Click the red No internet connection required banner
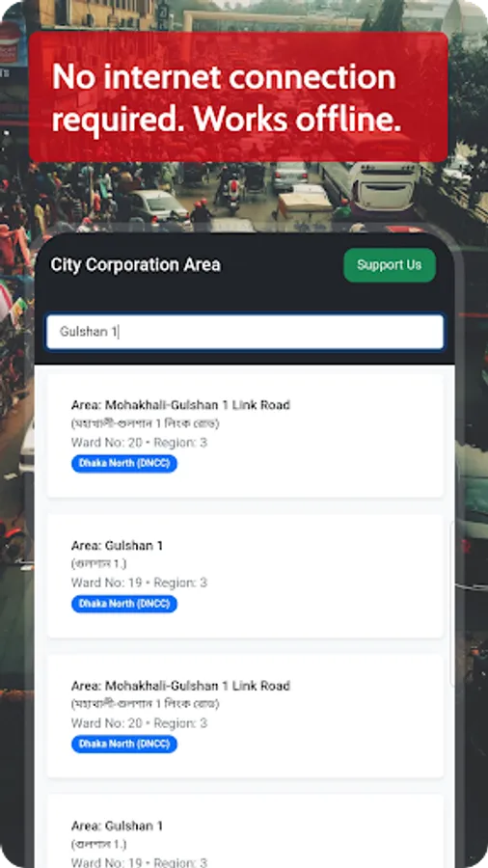The image size is (488, 868). [238, 97]
